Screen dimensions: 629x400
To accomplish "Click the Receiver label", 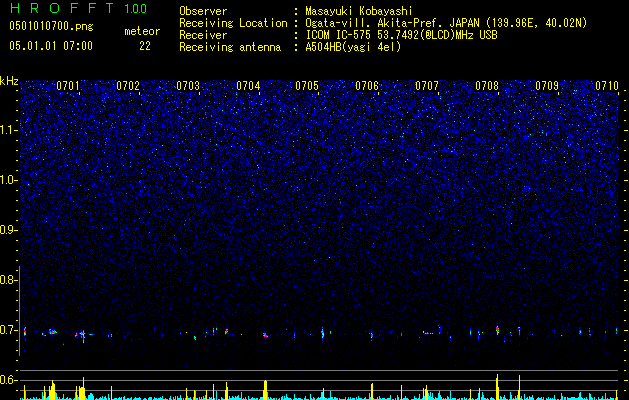I will coord(203,35).
